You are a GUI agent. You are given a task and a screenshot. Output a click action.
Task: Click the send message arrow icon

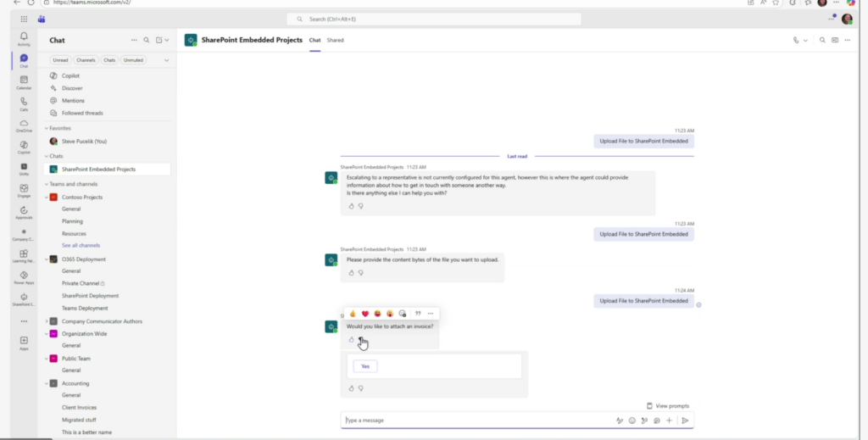685,421
